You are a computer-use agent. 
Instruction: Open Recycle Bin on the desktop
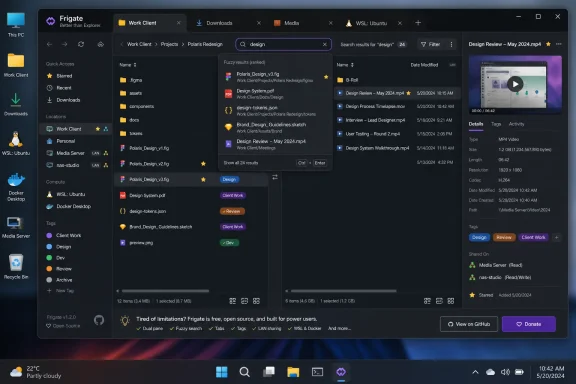click(16, 266)
